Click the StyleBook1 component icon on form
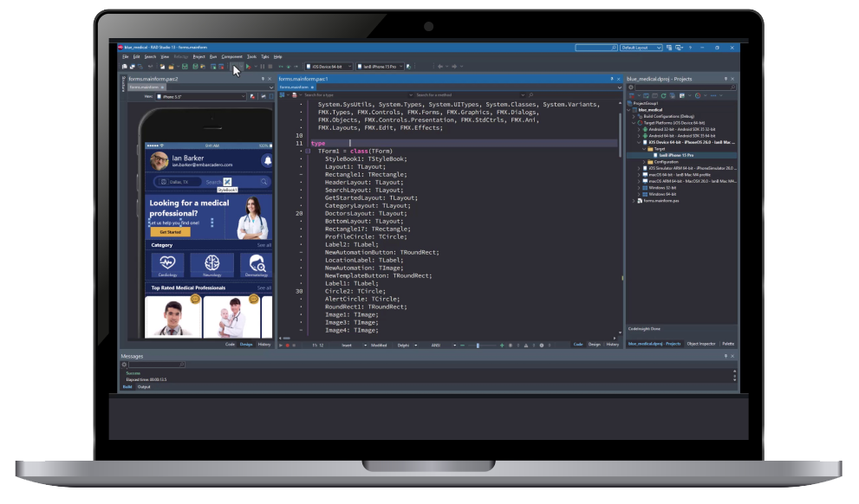Image resolution: width=859 pixels, height=504 pixels. pos(227,182)
